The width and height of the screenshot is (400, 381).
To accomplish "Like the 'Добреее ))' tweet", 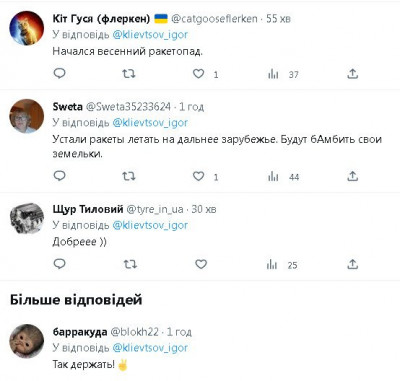I will [x=201, y=264].
